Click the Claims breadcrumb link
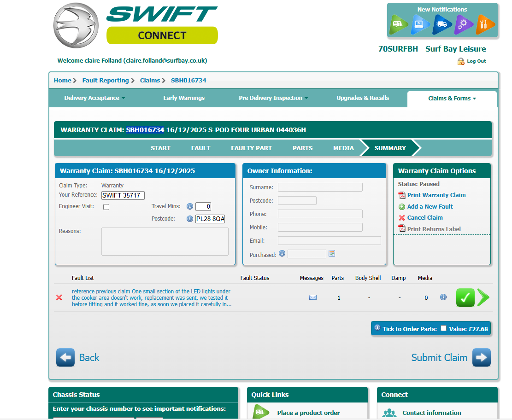The width and height of the screenshot is (512, 420). 150,80
